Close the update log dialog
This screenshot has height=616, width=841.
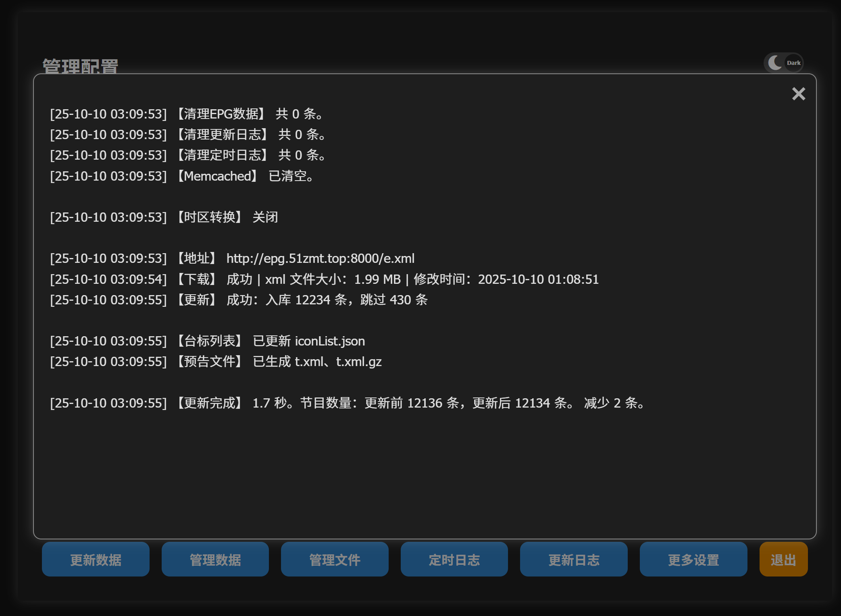coord(798,94)
